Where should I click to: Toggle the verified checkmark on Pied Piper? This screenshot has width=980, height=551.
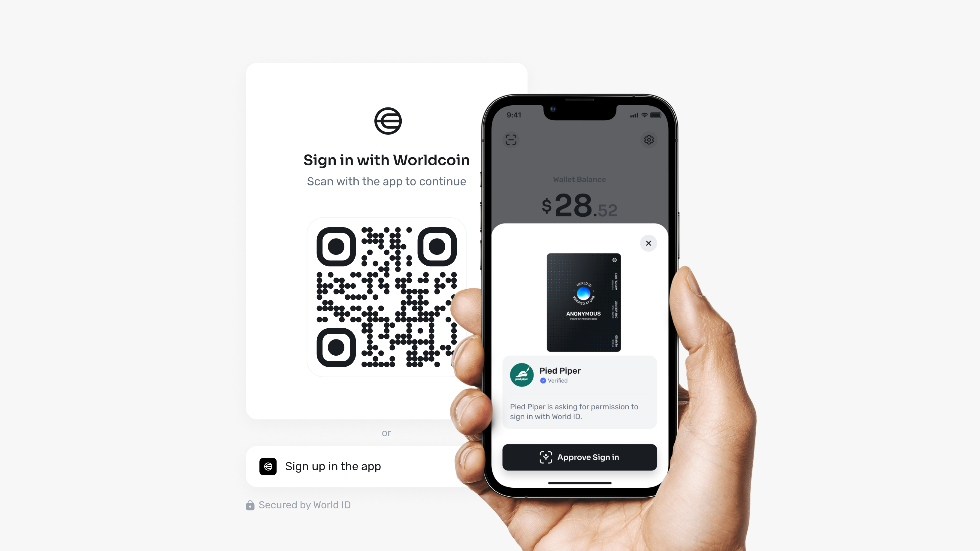[x=543, y=380]
